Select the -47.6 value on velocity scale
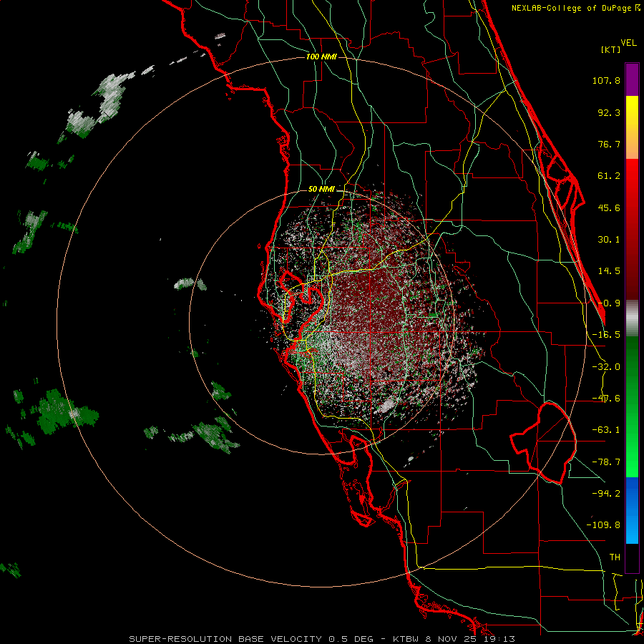The image size is (644, 644). 606,399
